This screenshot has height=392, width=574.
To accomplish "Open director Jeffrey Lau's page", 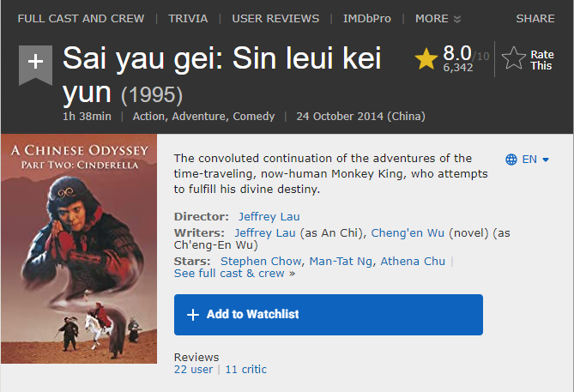I will (x=269, y=216).
